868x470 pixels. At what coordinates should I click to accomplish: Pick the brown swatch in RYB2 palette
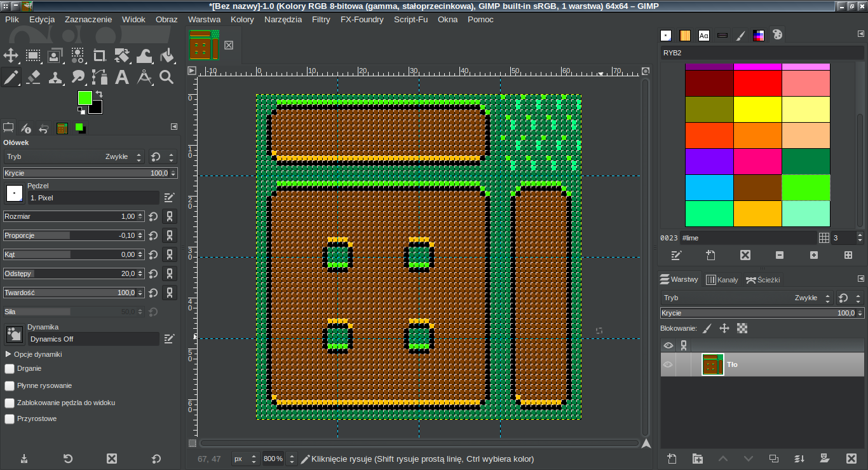pos(757,187)
